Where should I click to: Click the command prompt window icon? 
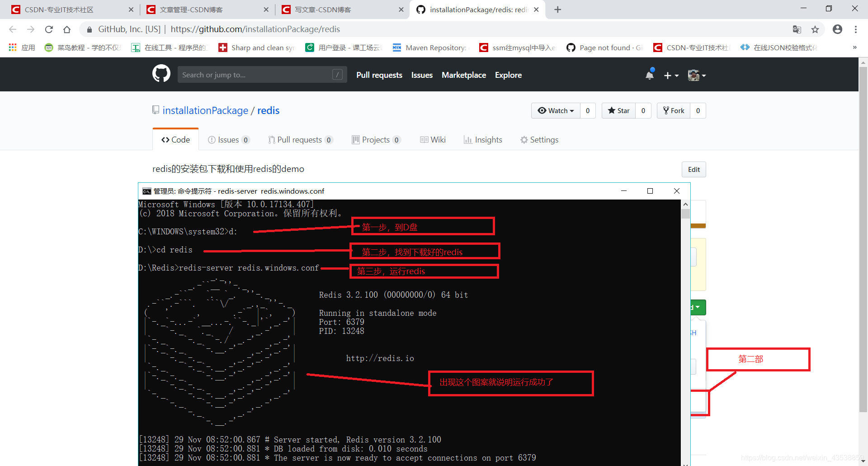[x=147, y=191]
